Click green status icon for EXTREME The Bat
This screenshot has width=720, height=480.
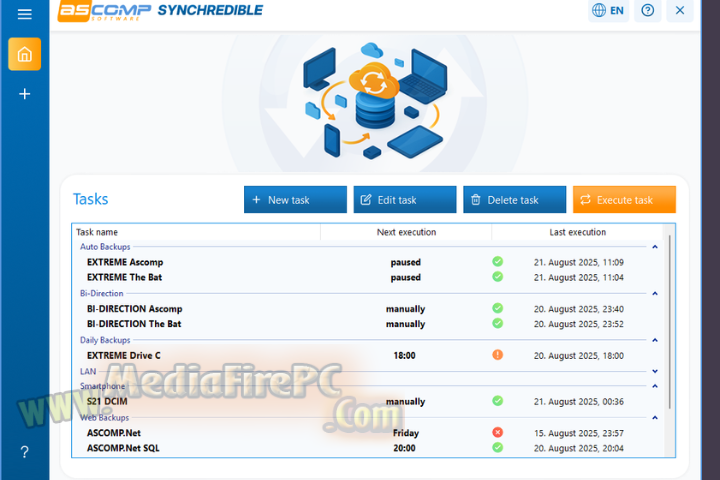coord(497,277)
